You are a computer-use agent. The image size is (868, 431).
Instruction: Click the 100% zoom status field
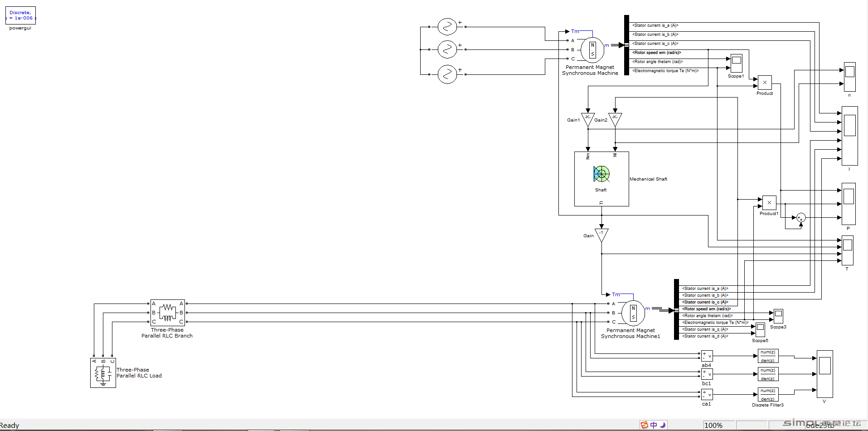(713, 425)
